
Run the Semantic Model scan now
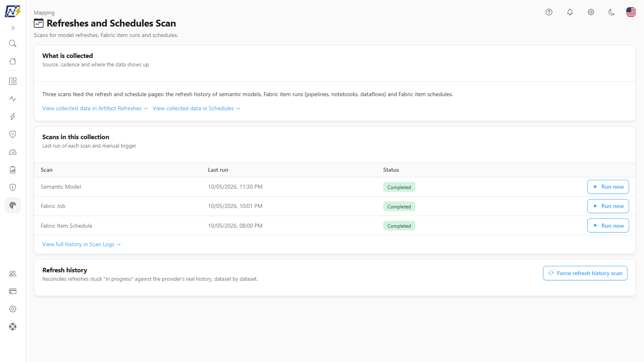[608, 187]
